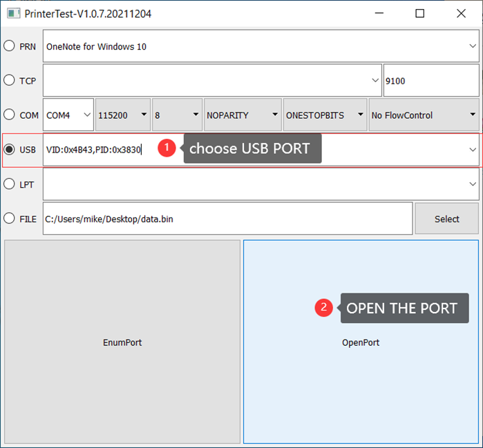
Task: Open the PRN printer dropdown showing OneNote
Action: click(261, 46)
